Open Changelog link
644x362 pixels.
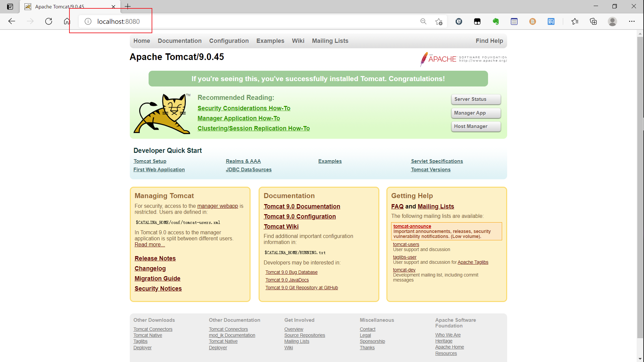click(x=150, y=268)
